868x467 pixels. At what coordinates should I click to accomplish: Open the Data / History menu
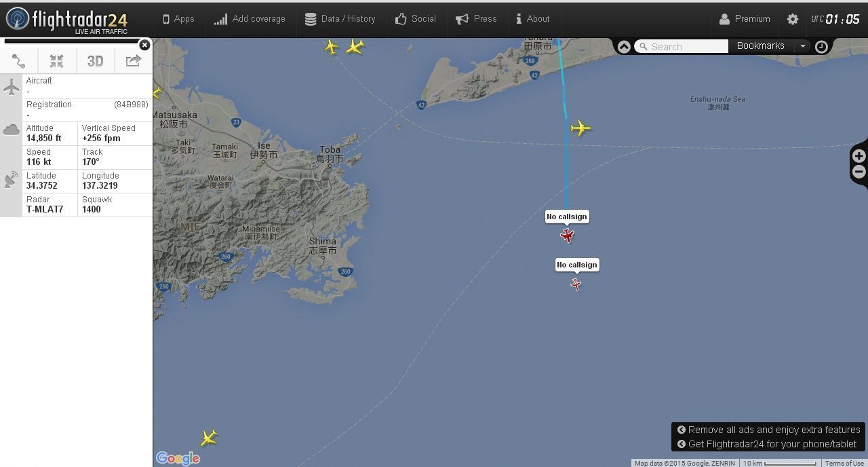pyautogui.click(x=340, y=19)
